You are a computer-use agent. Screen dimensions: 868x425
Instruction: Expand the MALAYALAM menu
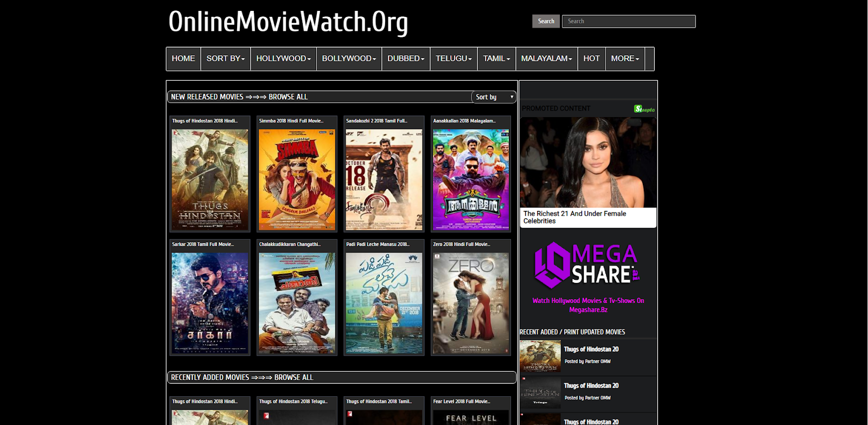(546, 59)
